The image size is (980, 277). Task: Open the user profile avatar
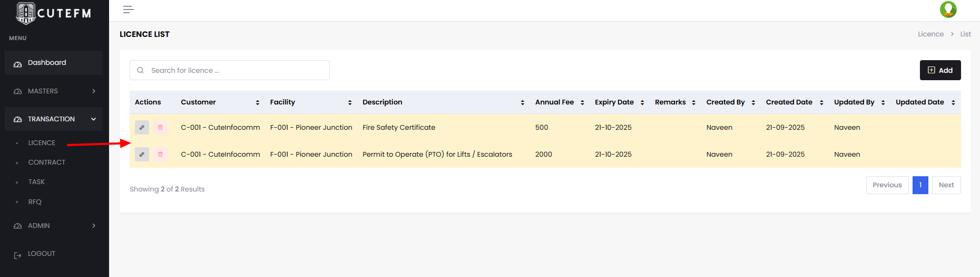click(x=948, y=9)
